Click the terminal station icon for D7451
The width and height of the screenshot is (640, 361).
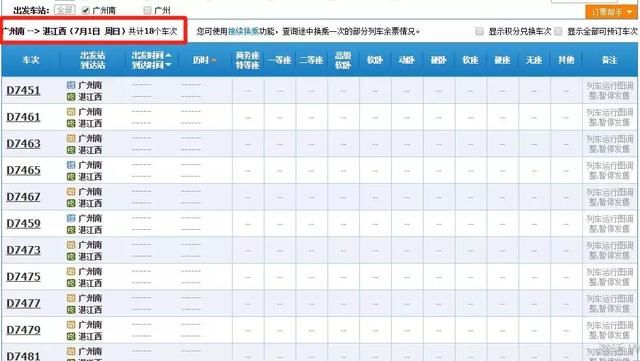pos(71,97)
